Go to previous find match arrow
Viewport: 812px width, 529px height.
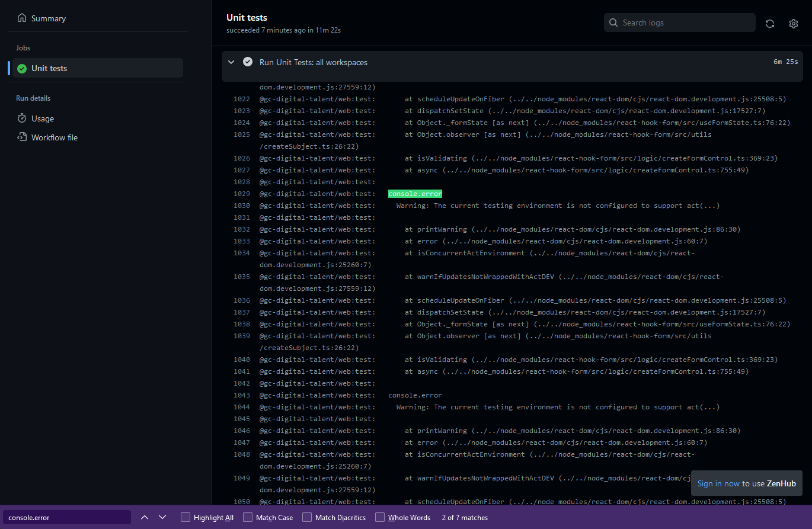pyautogui.click(x=145, y=517)
